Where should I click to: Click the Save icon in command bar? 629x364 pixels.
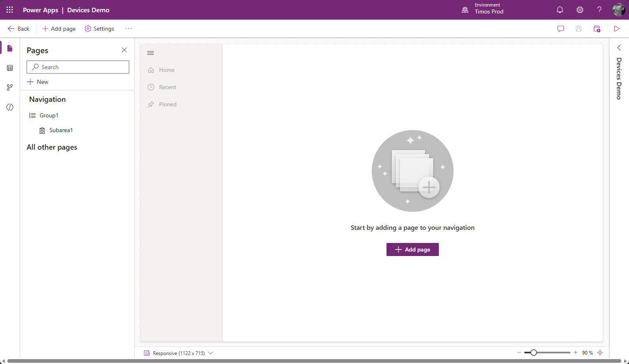click(579, 29)
